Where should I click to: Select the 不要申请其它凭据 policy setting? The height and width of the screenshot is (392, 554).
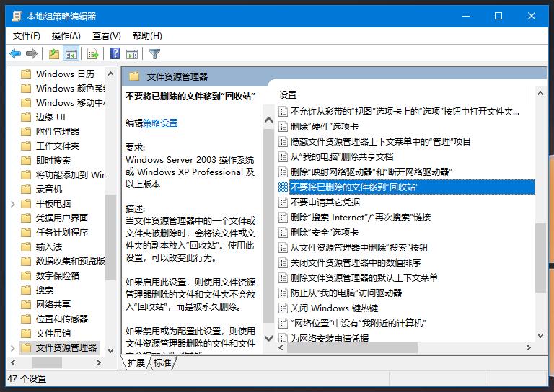[x=325, y=202]
